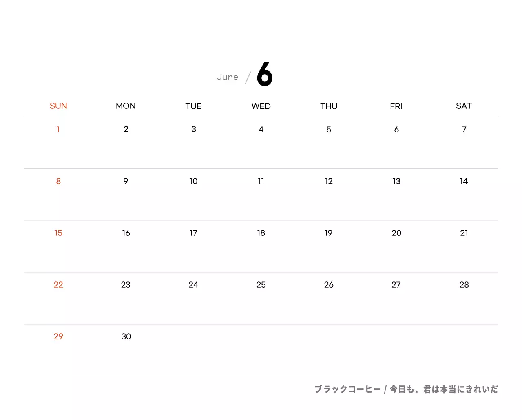This screenshot has width=522, height=420.
Task: Click date 21 on Saturday
Action: (x=464, y=233)
